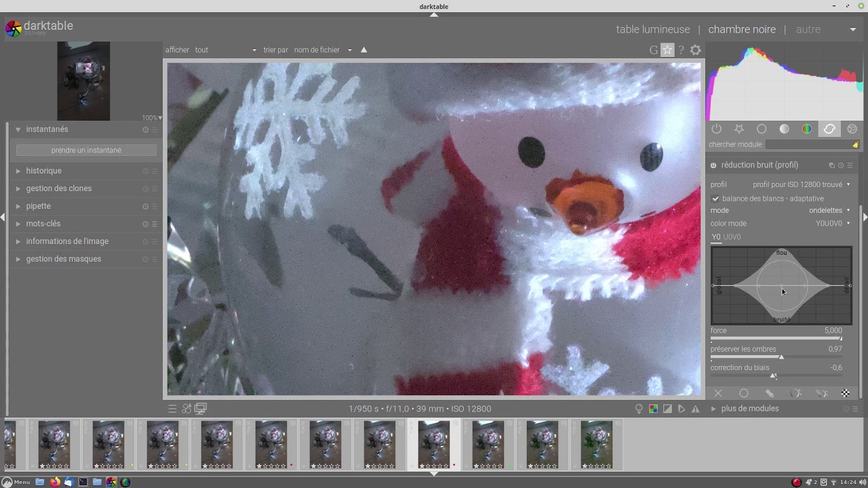The image size is (868, 488).
Task: Open the effects modules group icon
Action: pyautogui.click(x=852, y=129)
